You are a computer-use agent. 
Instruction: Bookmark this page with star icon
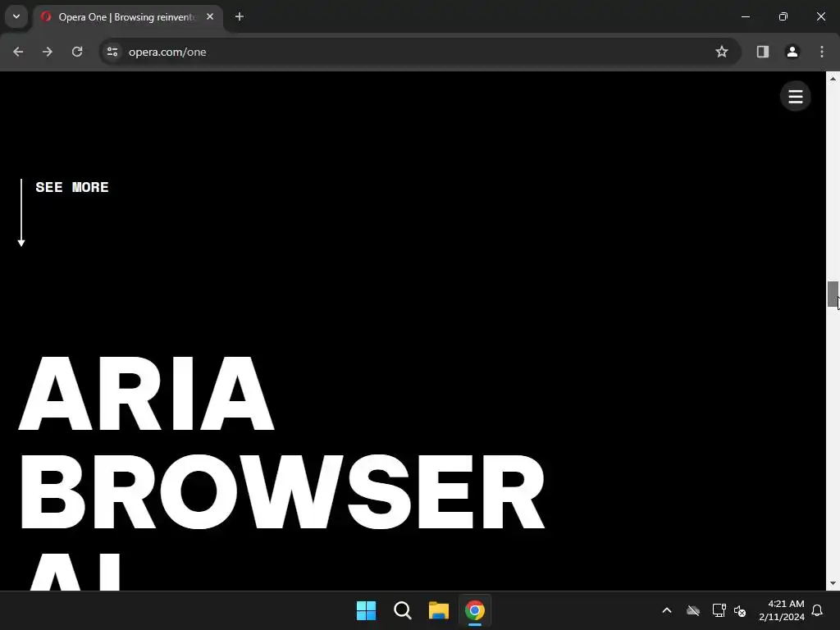point(722,52)
